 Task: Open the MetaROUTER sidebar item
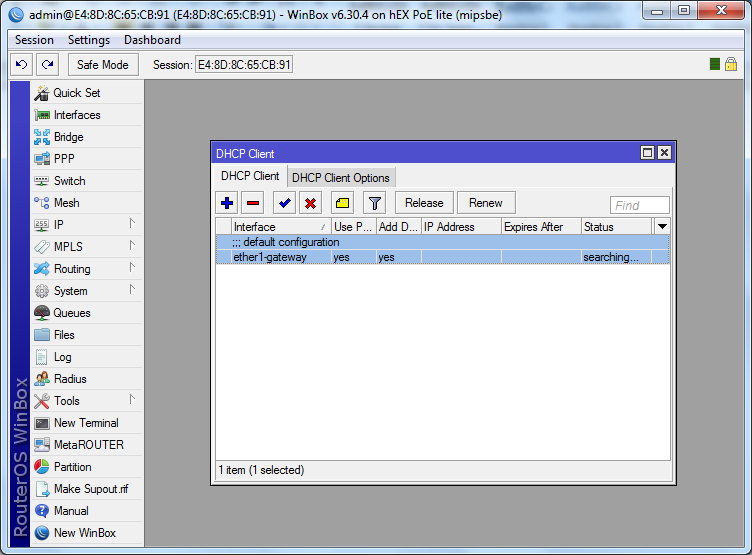point(87,445)
